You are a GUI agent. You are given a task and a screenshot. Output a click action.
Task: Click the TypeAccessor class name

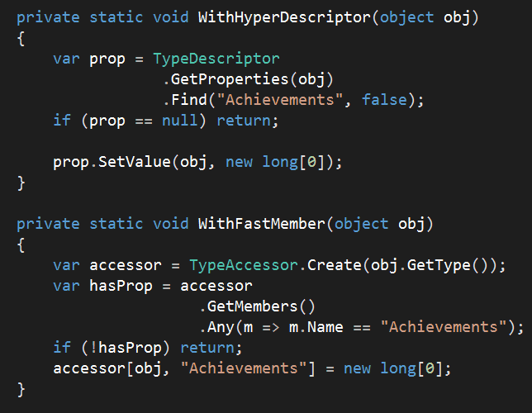click(244, 265)
